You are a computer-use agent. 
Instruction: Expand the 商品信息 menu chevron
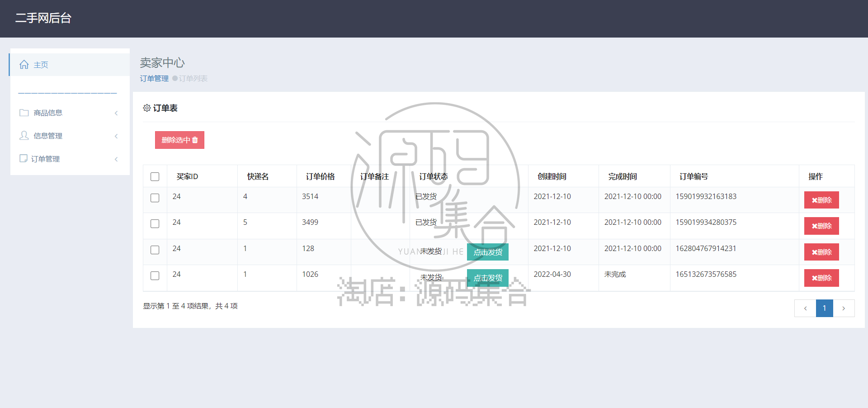coord(116,113)
